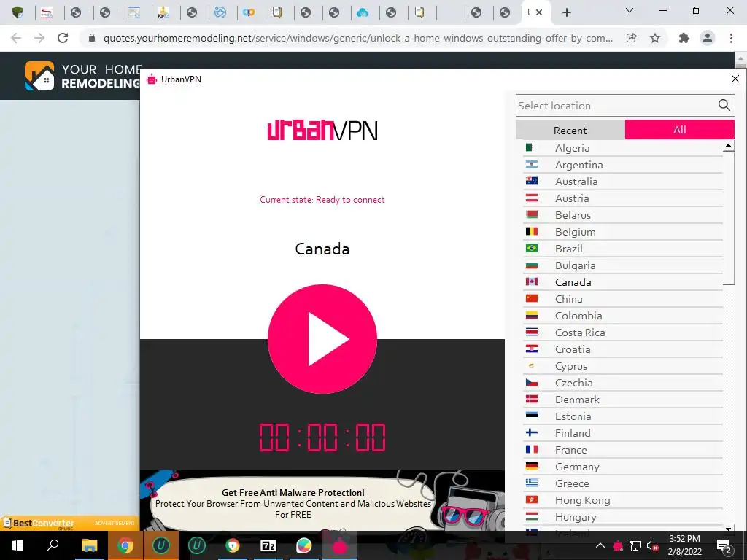Select Algeria from the location list

pyautogui.click(x=623, y=148)
